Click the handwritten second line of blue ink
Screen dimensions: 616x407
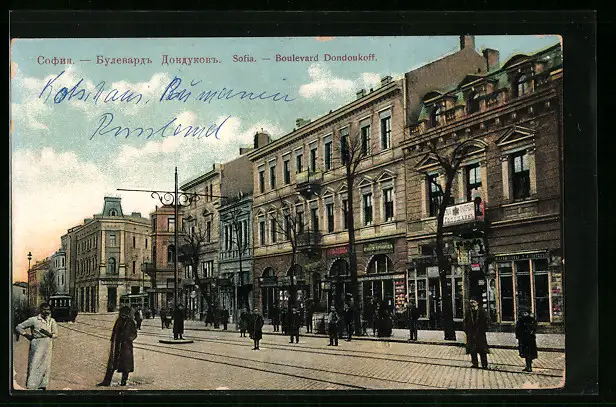[158, 127]
